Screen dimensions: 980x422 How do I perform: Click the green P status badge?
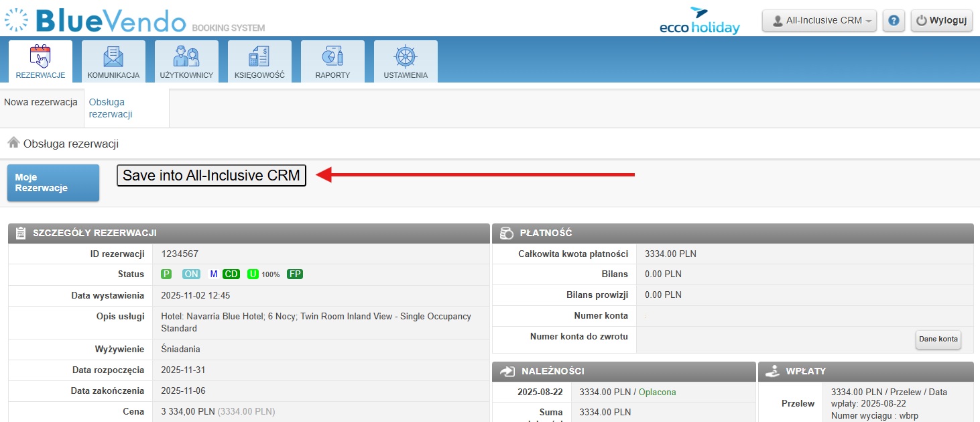tap(166, 274)
